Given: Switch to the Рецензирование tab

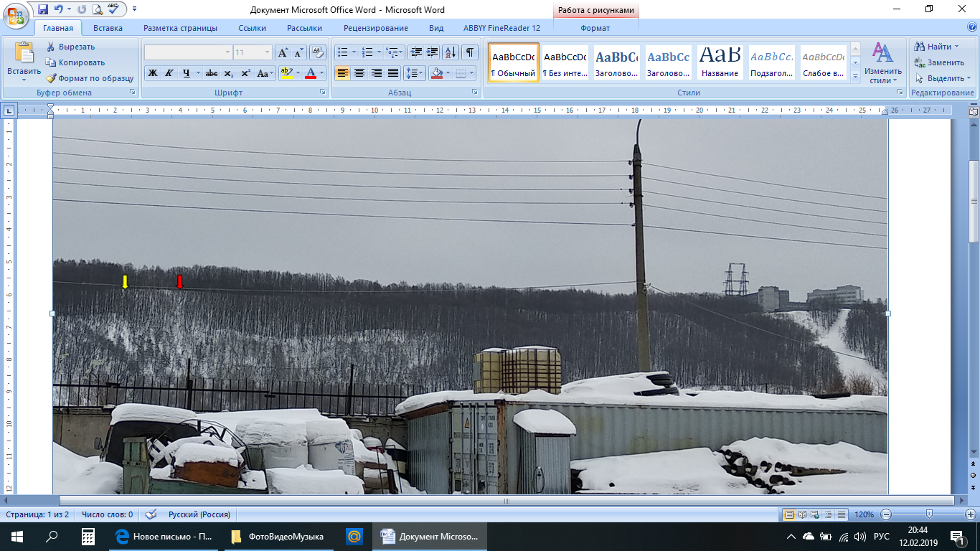Looking at the screenshot, I should point(375,28).
